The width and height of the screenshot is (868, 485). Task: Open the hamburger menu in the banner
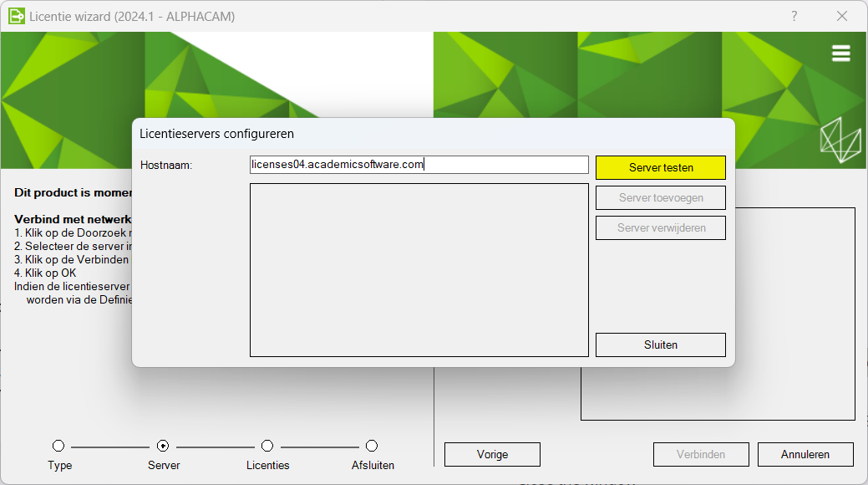(840, 52)
